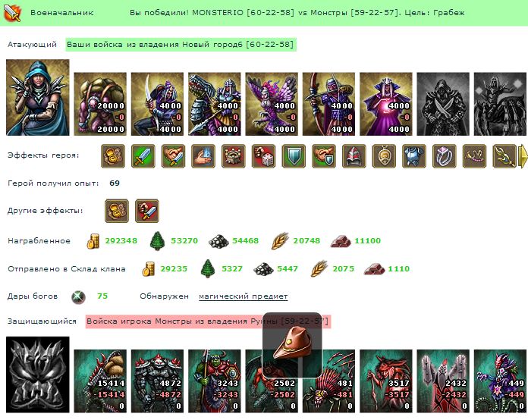Select the winged harpy 4000 unit
The height and width of the screenshot is (420, 528).
pos(272,104)
